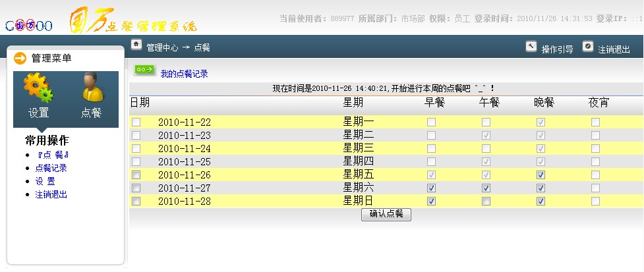Click the green GO arrow icon
Viewport: 644px width, 272px height.
point(144,69)
